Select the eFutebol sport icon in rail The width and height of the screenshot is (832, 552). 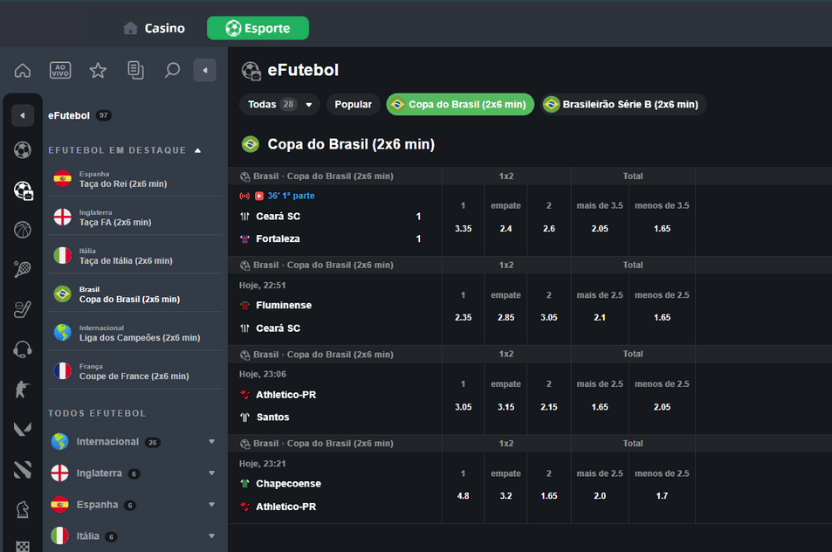coord(23,191)
